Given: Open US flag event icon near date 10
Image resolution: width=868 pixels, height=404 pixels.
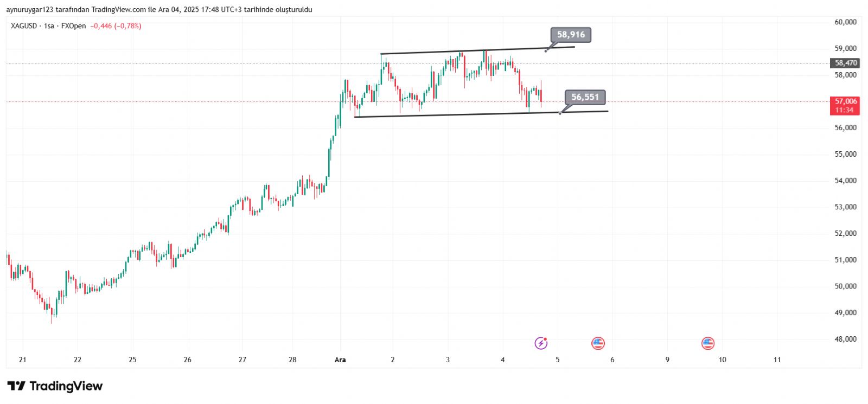Looking at the screenshot, I should (x=707, y=343).
